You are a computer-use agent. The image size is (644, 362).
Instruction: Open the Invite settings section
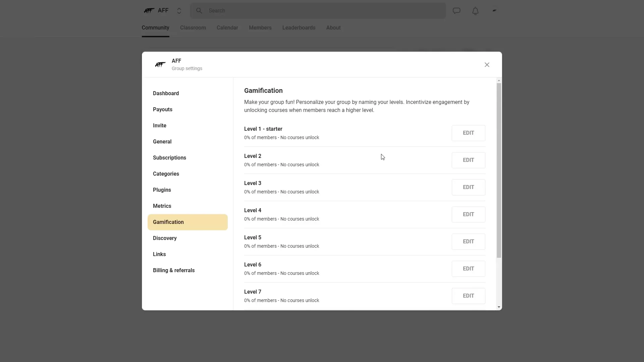click(x=187, y=126)
